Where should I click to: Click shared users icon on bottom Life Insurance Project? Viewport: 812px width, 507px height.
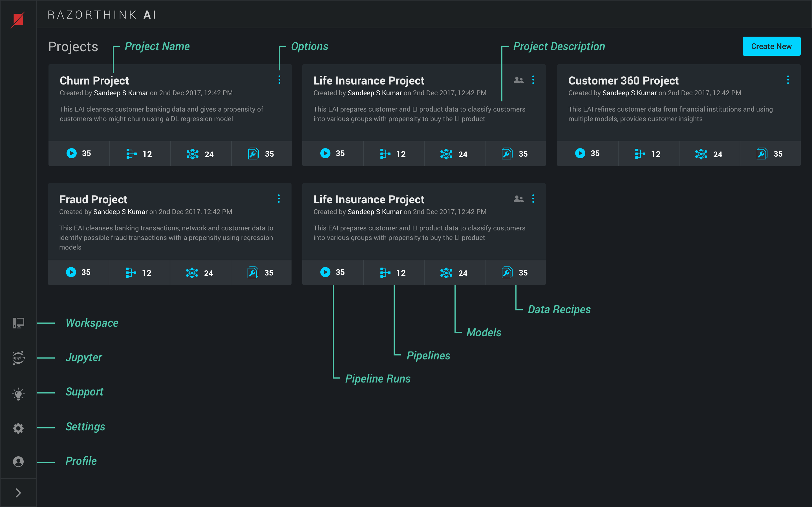coord(518,199)
